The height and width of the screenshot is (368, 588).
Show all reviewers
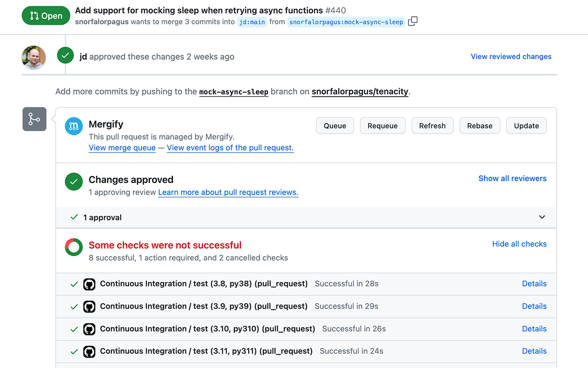[512, 178]
